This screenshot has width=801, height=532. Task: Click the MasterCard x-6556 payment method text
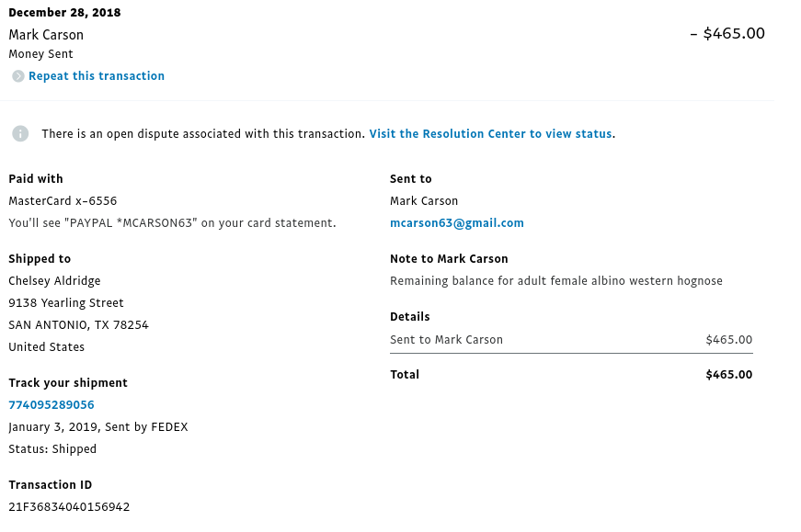click(x=63, y=201)
